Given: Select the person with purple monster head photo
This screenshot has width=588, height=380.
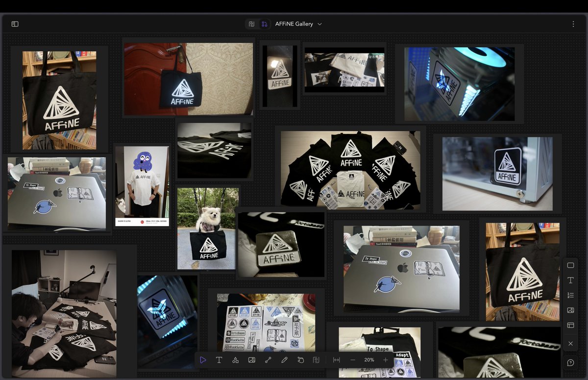Looking at the screenshot, I should (x=142, y=186).
